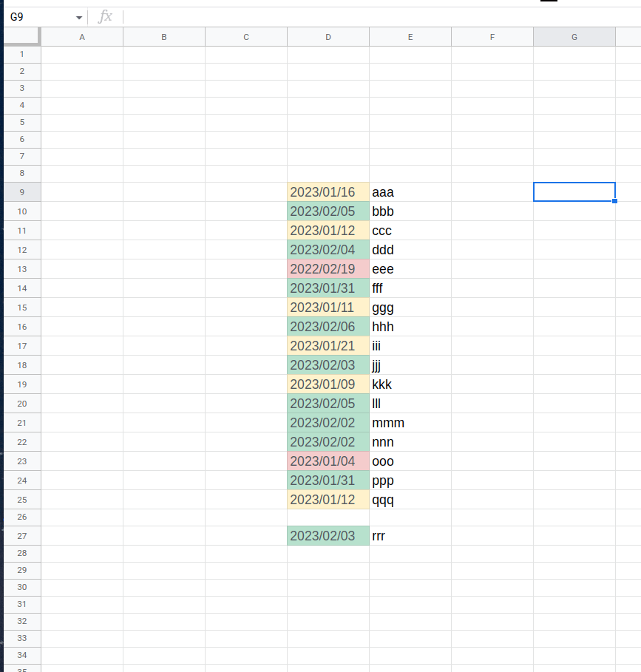Select the red cell containing 2022/02/19
Viewport: 641px width, 672px height.
click(328, 268)
